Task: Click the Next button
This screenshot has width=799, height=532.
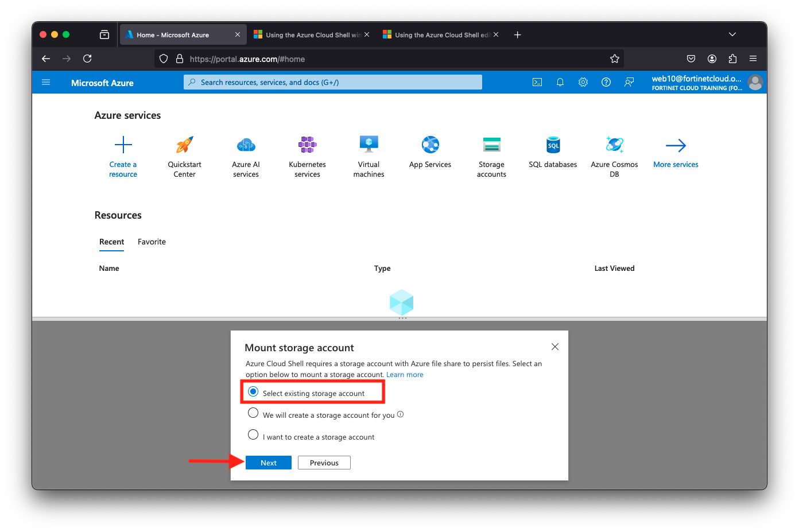Action: point(269,463)
